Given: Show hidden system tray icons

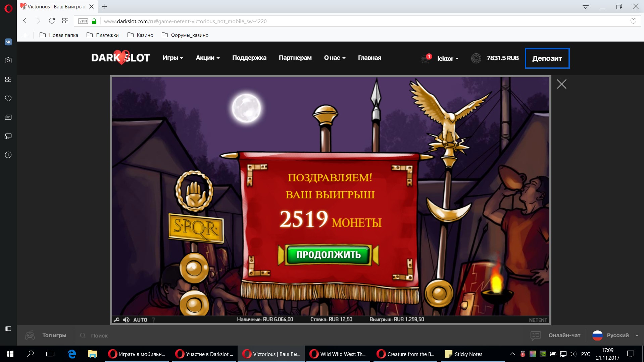Looking at the screenshot, I should tap(512, 354).
